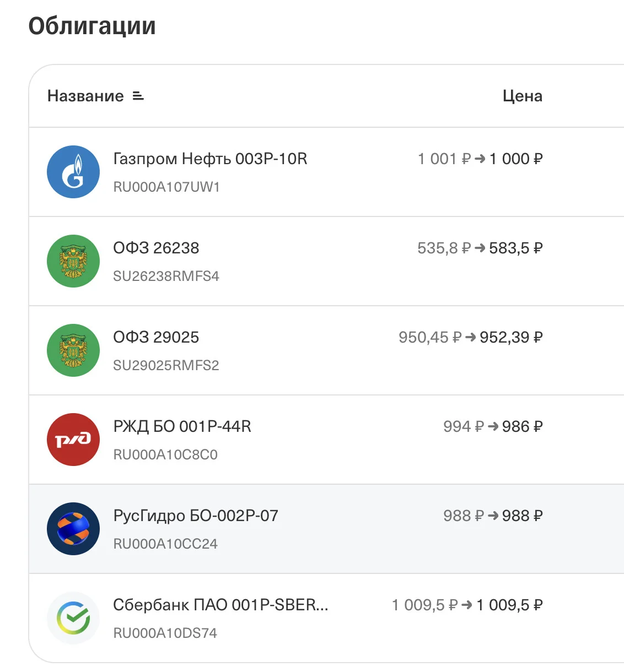Open bond Сбербанк ПАО 001P-SBER...
624x672 pixels.
220,605
